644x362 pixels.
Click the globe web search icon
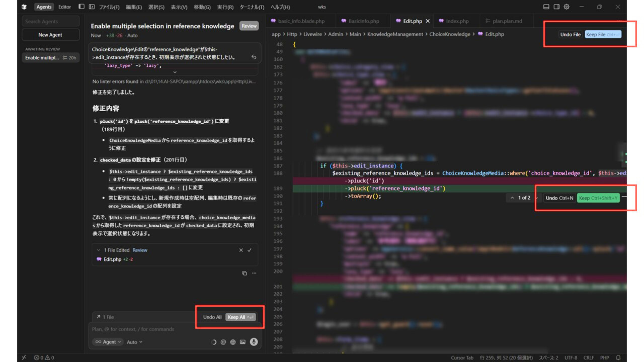pos(233,342)
